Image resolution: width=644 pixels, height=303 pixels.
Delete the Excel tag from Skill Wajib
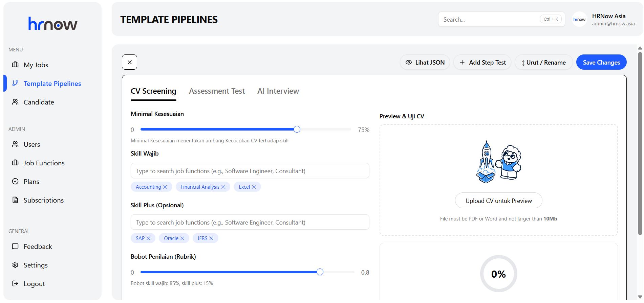[x=254, y=187]
